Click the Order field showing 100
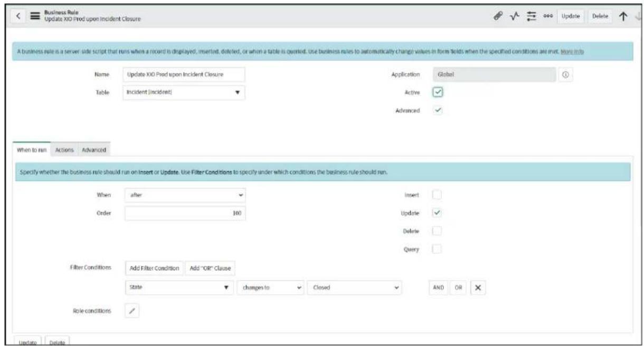644x346 pixels. click(185, 213)
